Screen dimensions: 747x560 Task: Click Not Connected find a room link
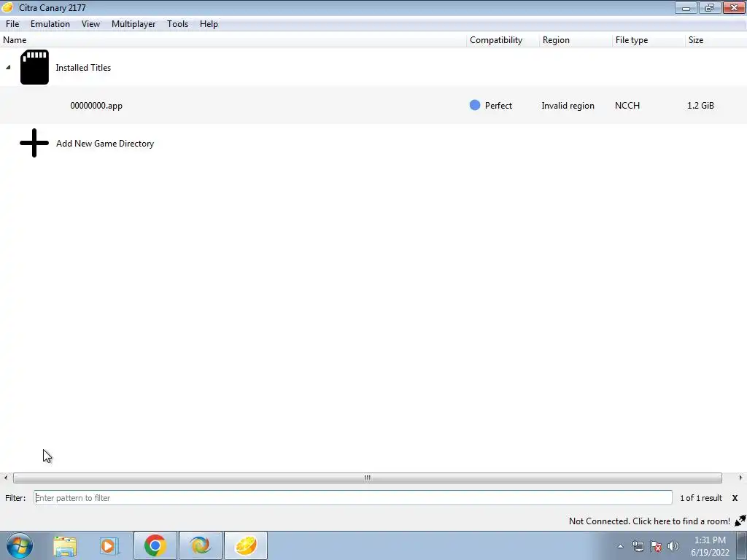pos(649,521)
